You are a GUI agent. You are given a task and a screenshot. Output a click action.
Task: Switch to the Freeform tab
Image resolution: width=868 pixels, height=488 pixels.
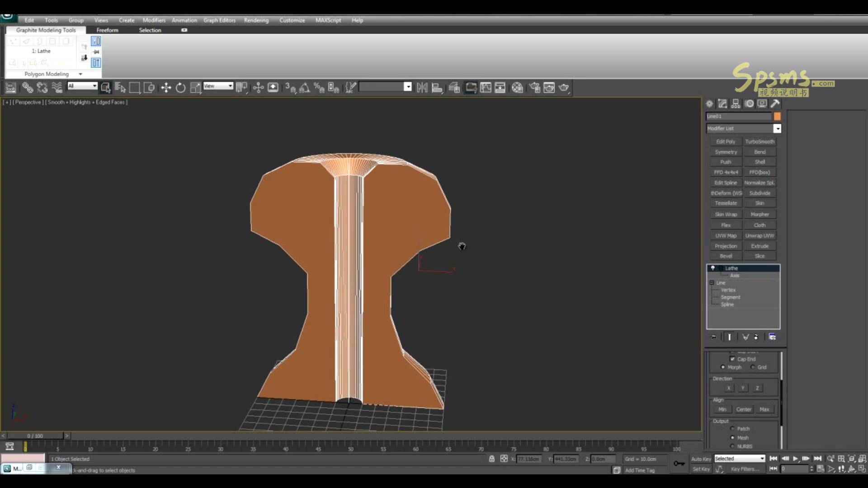coord(107,30)
